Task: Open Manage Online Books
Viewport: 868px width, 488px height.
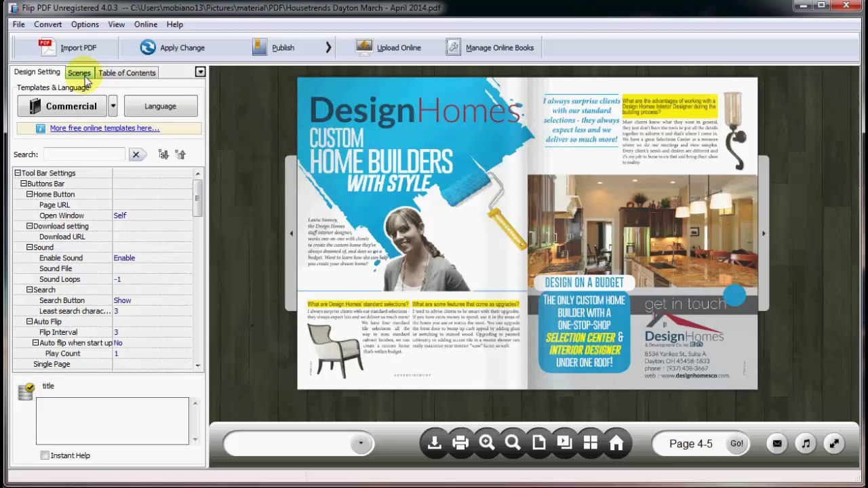Action: (490, 47)
